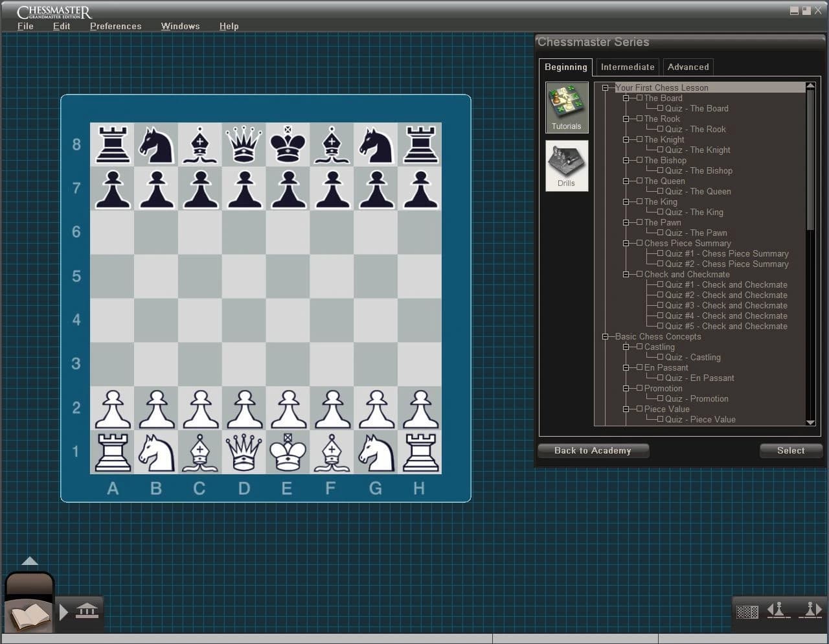Check the Quiz - Castling checkbox
This screenshot has width=829, height=644.
pos(661,357)
